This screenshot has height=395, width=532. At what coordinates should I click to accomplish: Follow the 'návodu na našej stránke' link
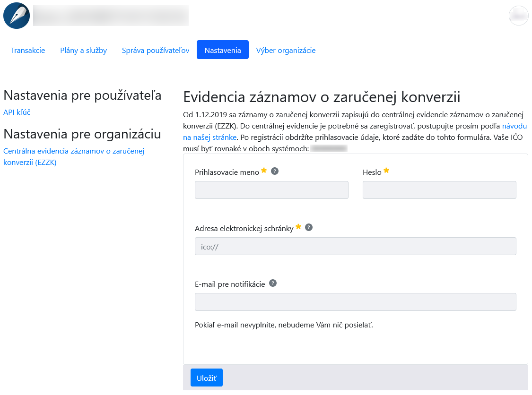tap(514, 126)
